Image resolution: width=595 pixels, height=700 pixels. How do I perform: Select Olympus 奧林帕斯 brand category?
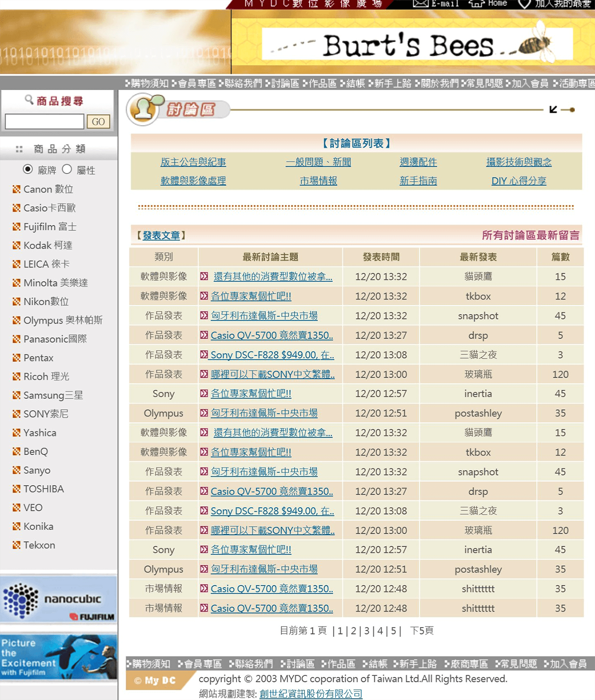(x=63, y=320)
